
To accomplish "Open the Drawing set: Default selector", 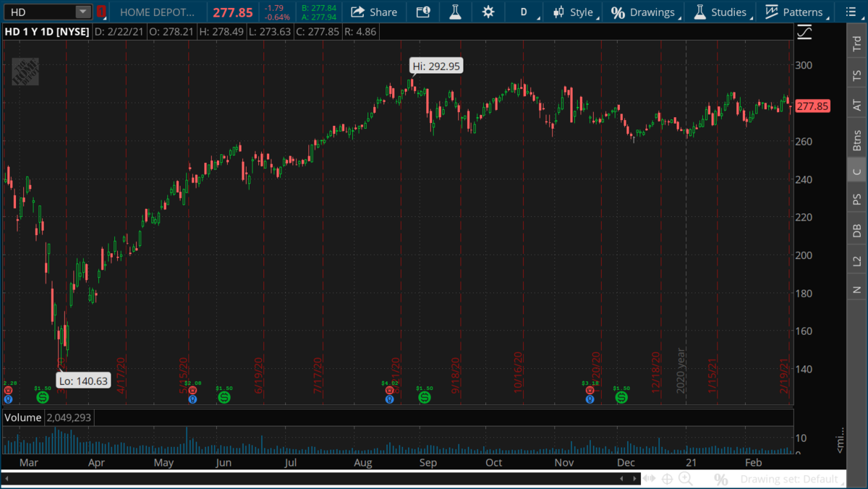I will coord(790,479).
